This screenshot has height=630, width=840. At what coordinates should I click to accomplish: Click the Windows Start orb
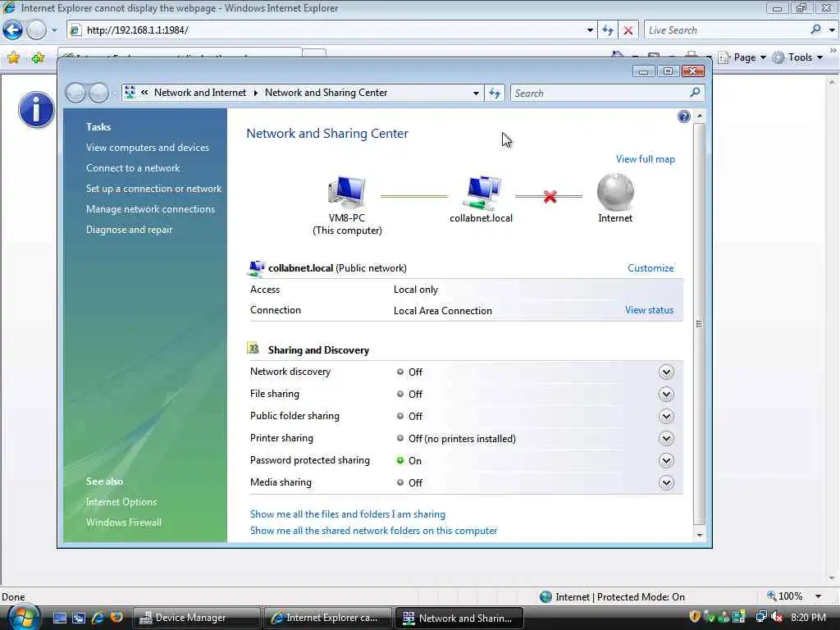tap(24, 617)
